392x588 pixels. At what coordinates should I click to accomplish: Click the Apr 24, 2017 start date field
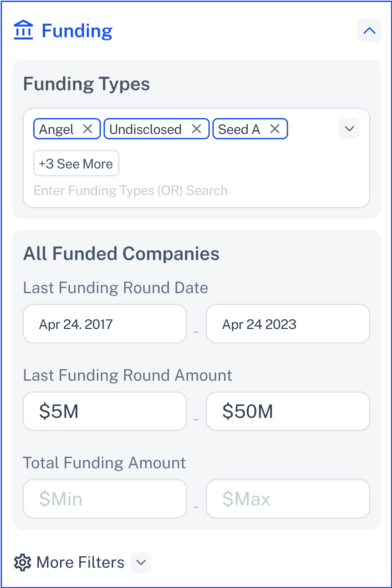click(105, 324)
